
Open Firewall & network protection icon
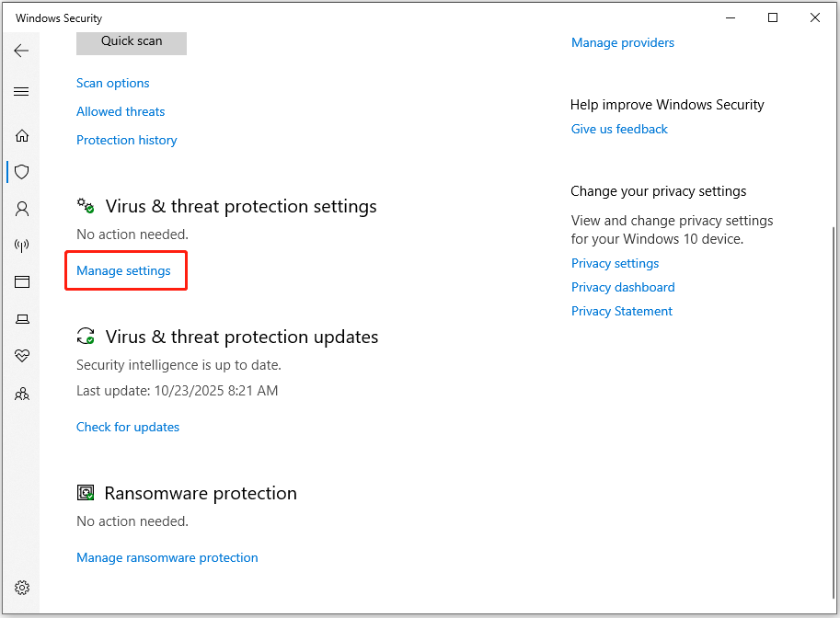tap(21, 245)
